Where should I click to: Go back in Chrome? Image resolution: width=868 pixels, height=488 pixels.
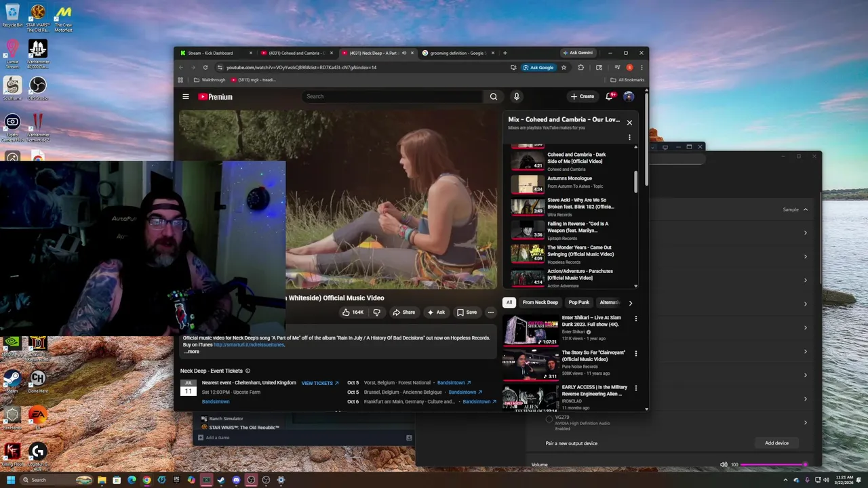181,67
